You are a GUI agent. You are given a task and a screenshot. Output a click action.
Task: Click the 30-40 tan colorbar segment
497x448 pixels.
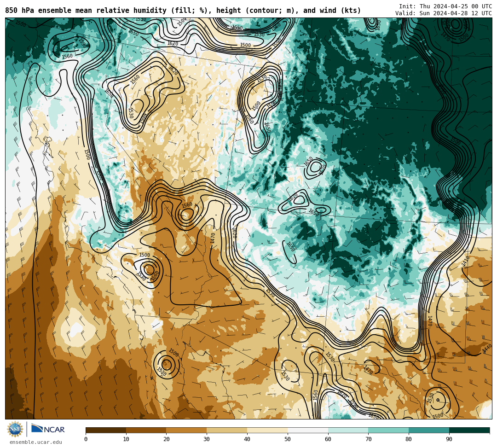click(227, 430)
